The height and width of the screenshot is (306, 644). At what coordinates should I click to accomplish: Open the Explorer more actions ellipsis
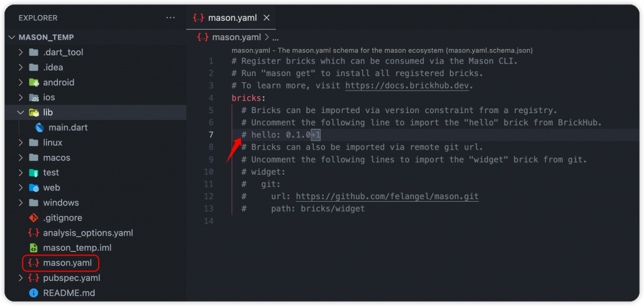click(170, 18)
